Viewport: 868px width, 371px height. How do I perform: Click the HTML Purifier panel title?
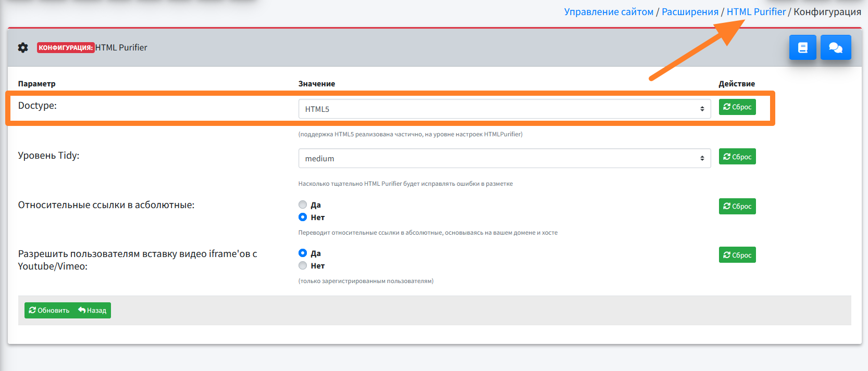(x=121, y=47)
